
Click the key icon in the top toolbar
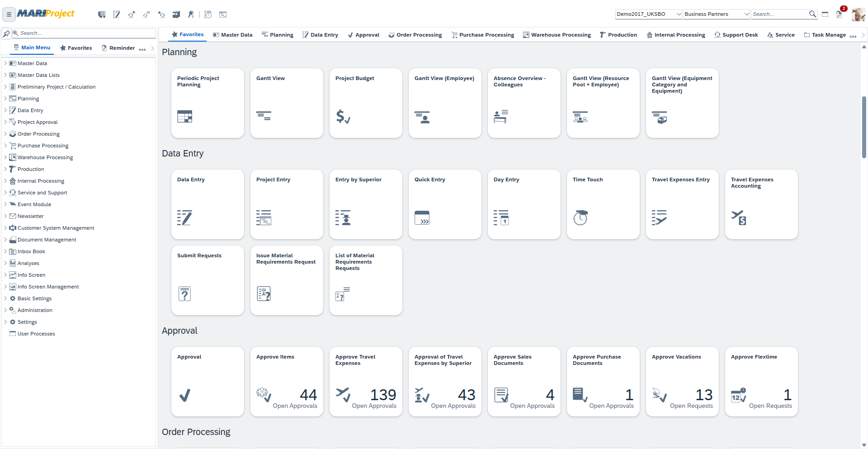[x=191, y=14]
